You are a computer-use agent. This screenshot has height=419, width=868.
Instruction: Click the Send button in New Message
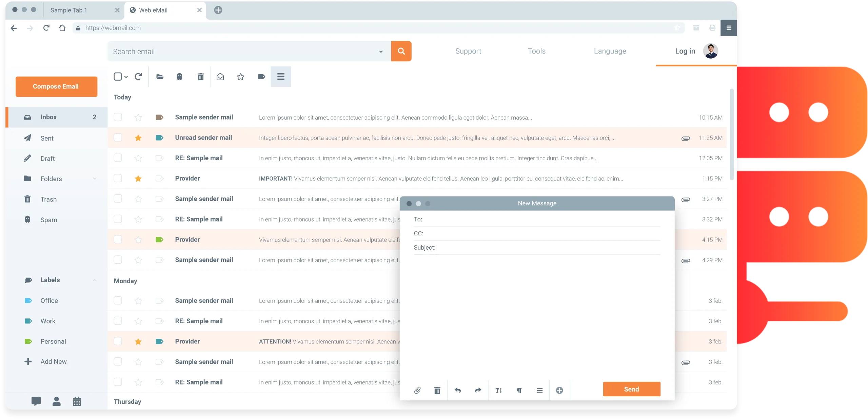tap(631, 389)
